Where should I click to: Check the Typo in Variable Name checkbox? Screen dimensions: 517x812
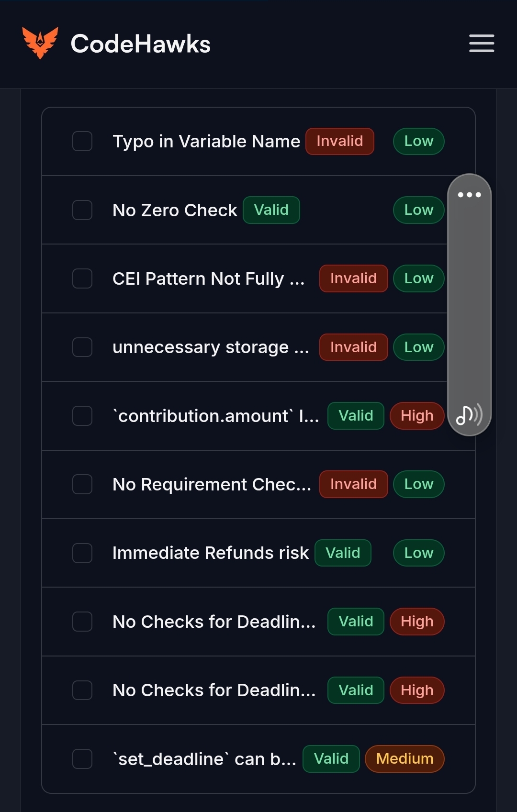click(x=82, y=141)
